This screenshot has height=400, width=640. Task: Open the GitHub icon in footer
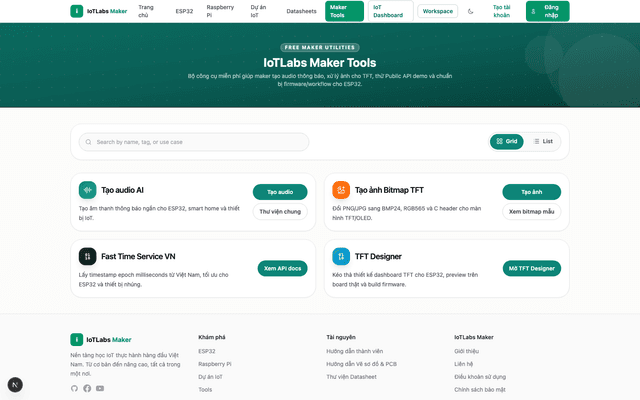point(74,388)
